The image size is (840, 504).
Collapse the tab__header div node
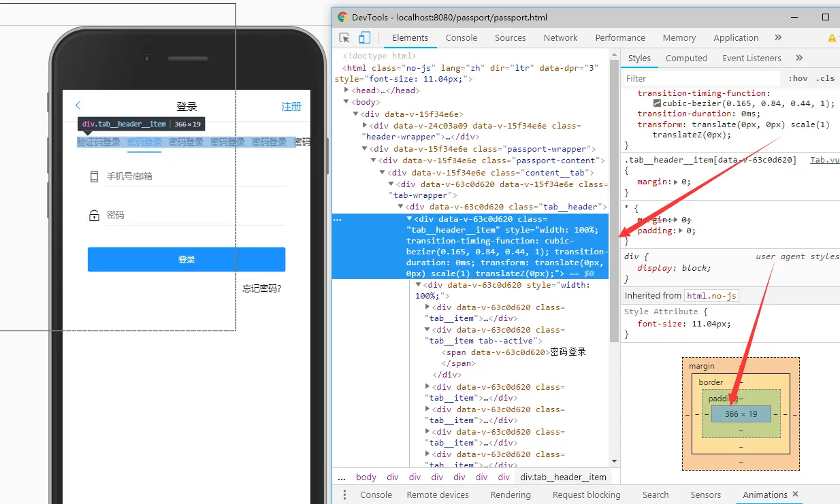[400, 207]
